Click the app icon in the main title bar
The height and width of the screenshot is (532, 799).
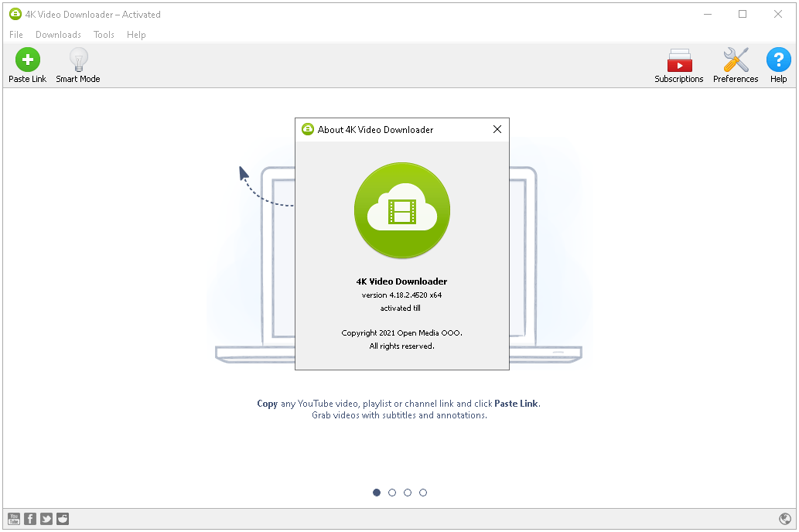[15, 14]
